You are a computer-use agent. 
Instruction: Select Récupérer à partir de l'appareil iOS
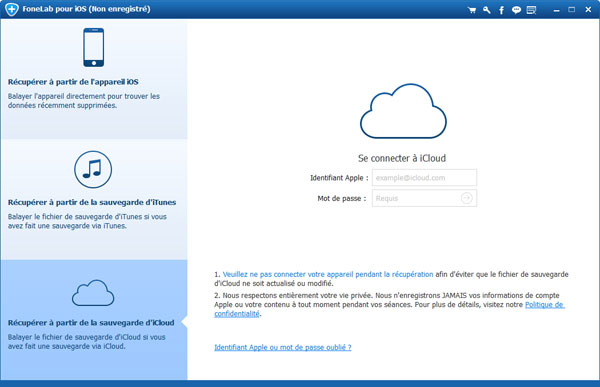pos(73,82)
